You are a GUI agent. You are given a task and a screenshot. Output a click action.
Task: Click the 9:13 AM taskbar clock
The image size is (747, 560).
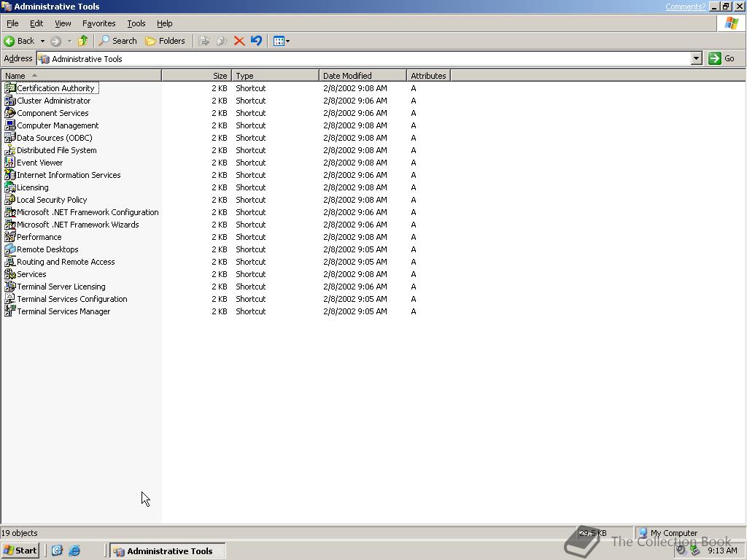pos(722,551)
